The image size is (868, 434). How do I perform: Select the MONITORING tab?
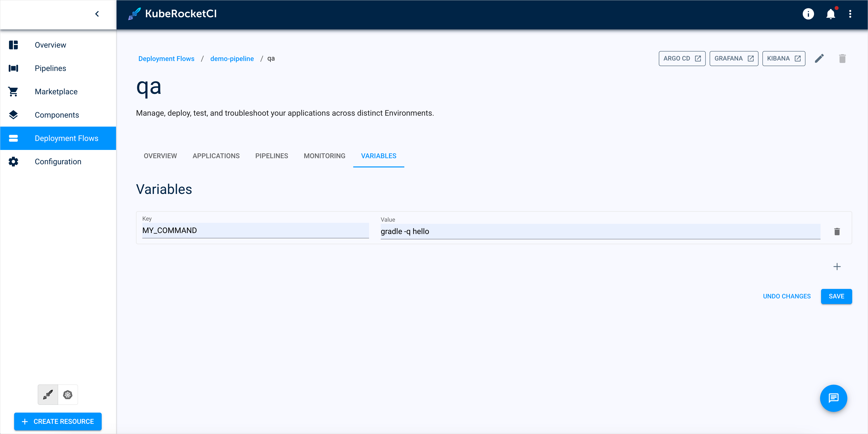coord(325,156)
